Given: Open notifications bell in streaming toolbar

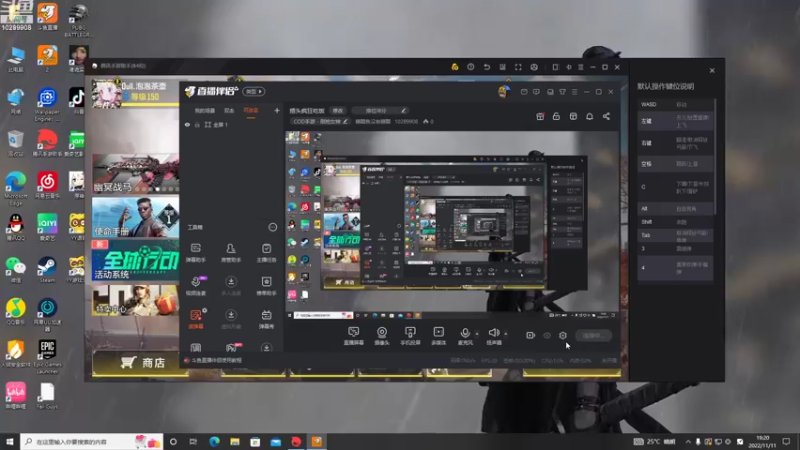Looking at the screenshot, I should (589, 116).
